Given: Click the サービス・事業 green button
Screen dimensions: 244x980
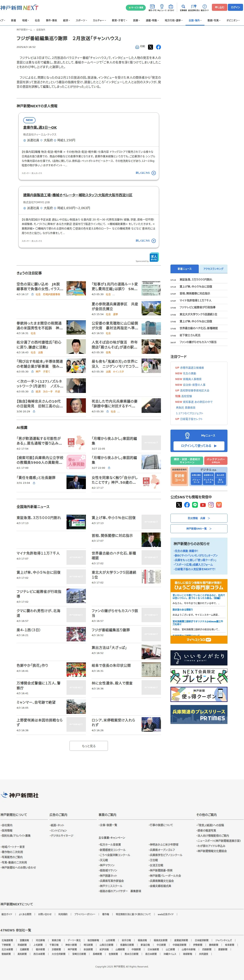Looking at the screenshot, I should pos(136,8).
